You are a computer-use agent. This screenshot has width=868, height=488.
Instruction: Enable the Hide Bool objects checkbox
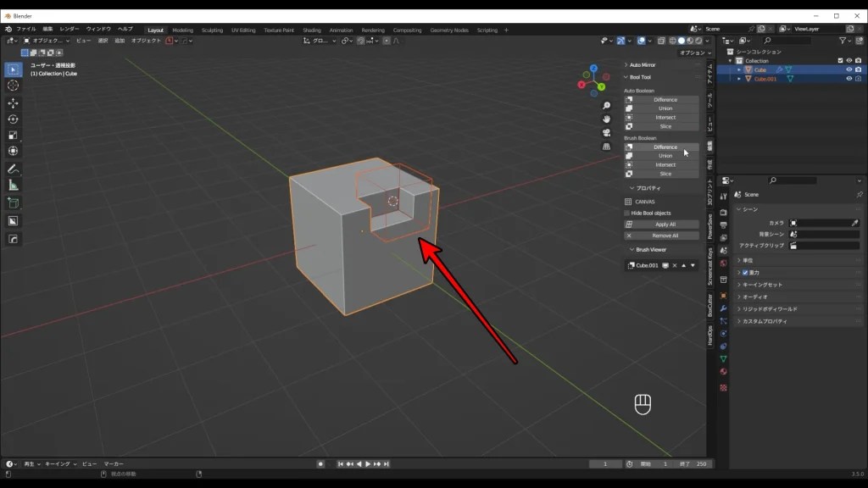point(626,213)
